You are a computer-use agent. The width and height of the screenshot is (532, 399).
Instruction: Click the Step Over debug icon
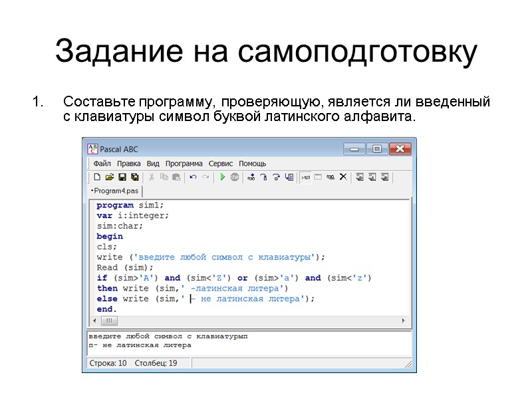(276, 177)
